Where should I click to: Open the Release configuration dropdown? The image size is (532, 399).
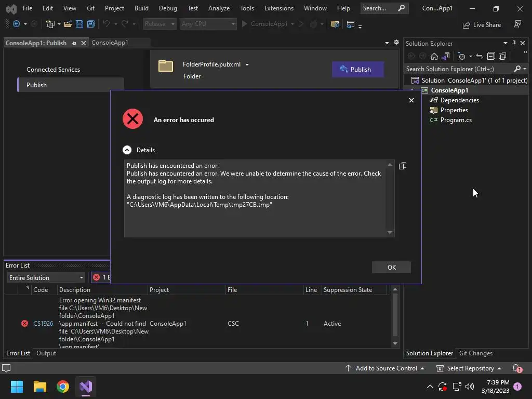click(x=159, y=24)
